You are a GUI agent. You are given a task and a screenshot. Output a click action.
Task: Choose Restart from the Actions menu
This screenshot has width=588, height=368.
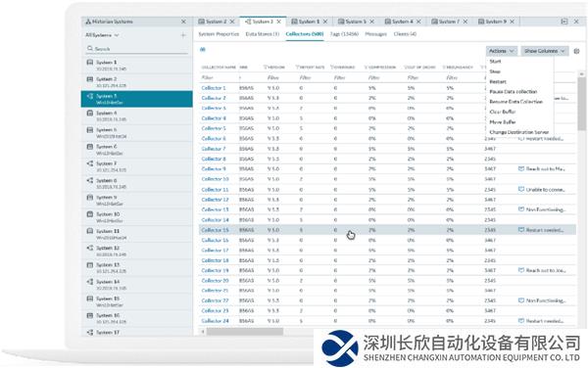click(x=498, y=81)
